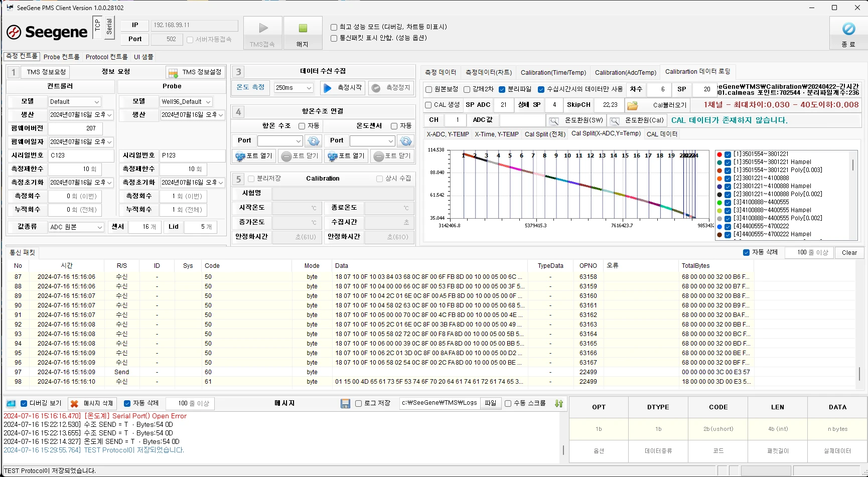Close port for 온도센서 (포트 닫기)
The height and width of the screenshot is (477, 868).
392,156
